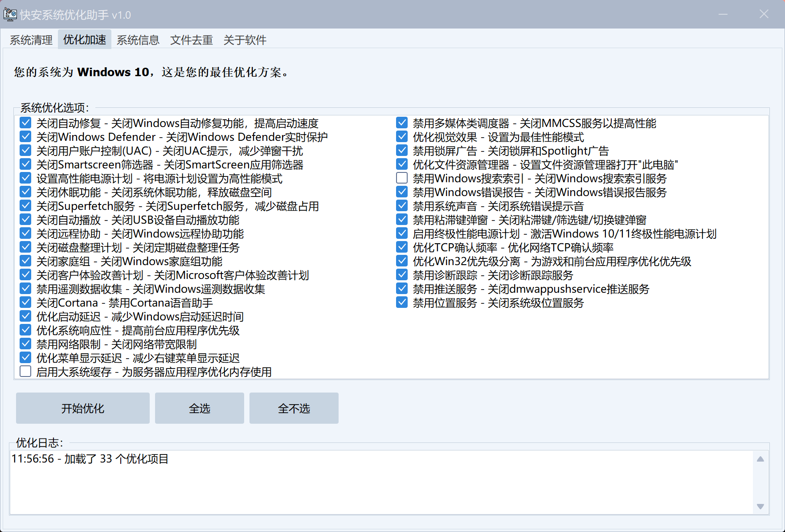785x532 pixels.
Task: Toggle 优化TCP确认频率 checkbox
Action: tap(402, 247)
